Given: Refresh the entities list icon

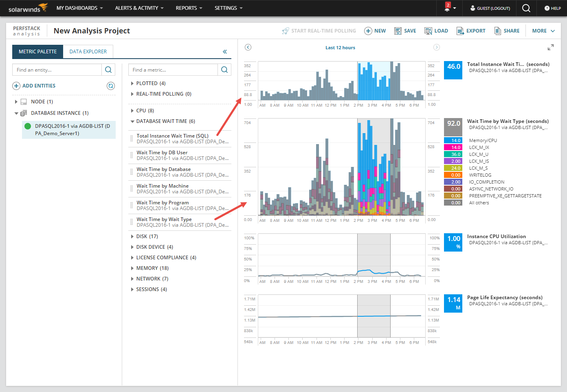Looking at the screenshot, I should point(111,86).
